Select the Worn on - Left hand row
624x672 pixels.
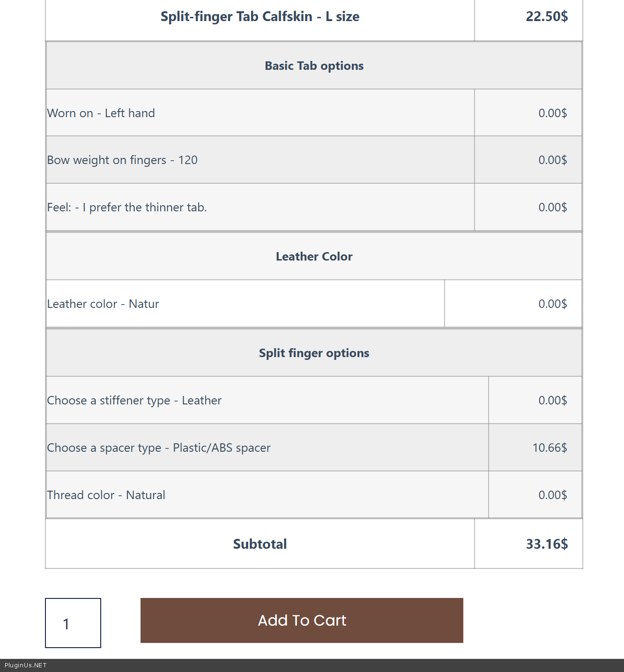[101, 113]
